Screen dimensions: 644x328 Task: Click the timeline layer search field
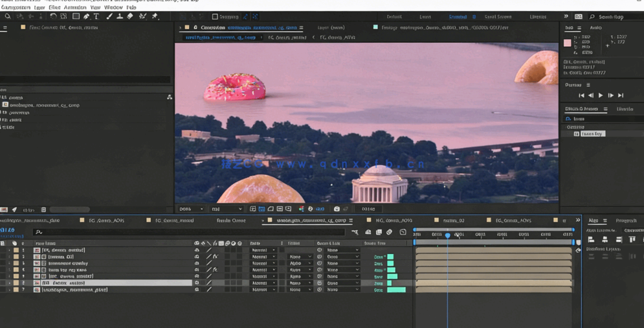[189, 232]
